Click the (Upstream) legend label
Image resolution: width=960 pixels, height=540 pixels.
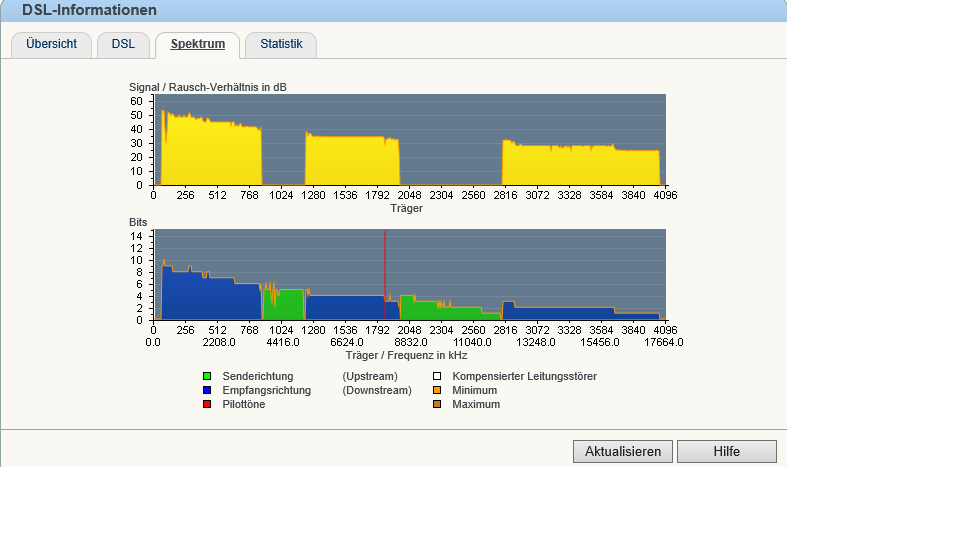(x=376, y=377)
